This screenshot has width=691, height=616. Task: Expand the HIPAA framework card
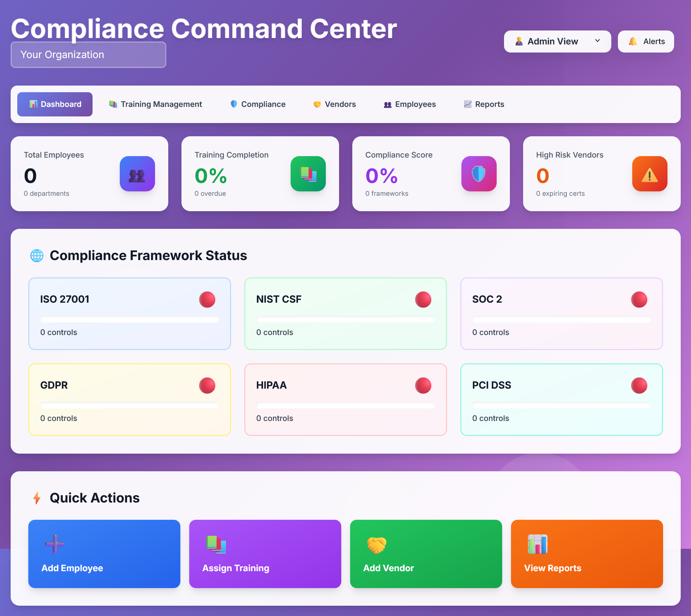click(345, 399)
